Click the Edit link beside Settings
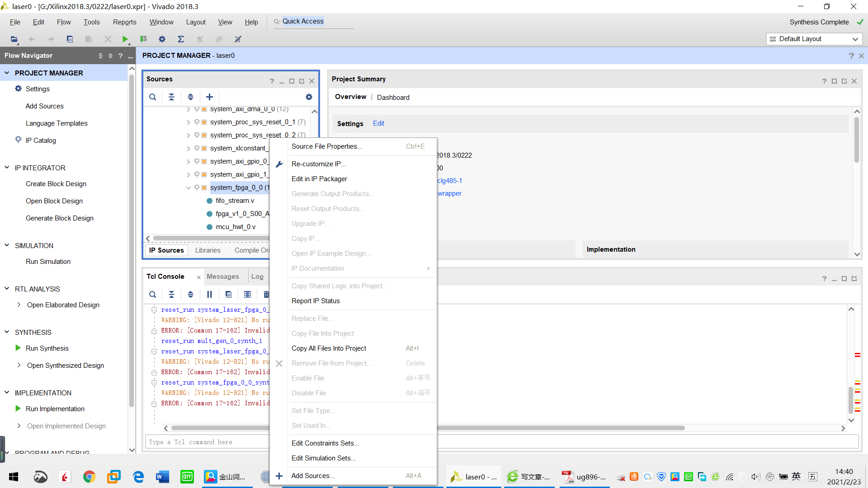Viewport: 868px width, 488px height. pos(378,123)
